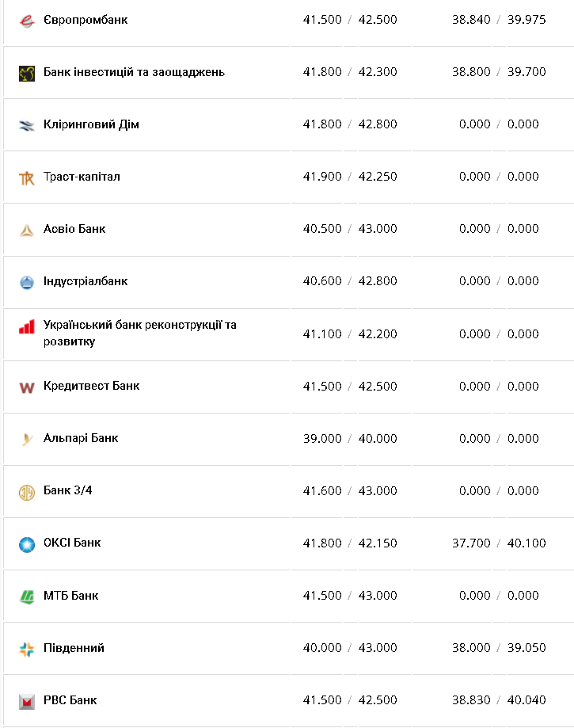The width and height of the screenshot is (574, 728).
Task: Open the Європромбанк name link
Action: 86,20
